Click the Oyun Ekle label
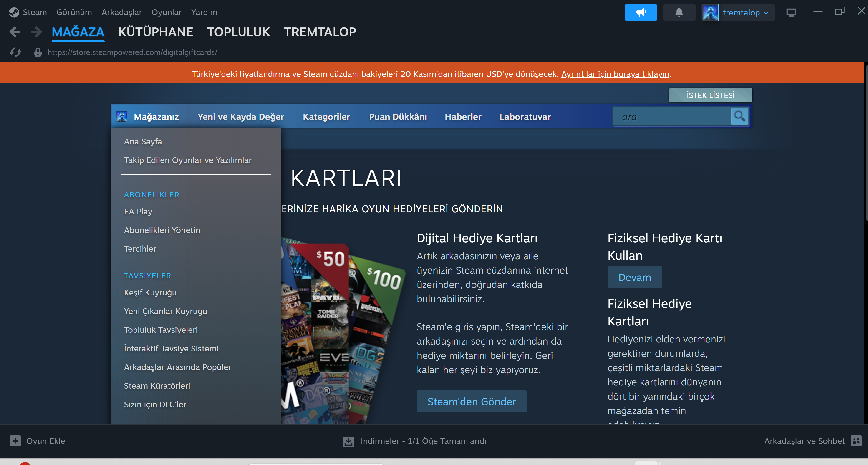This screenshot has width=868, height=465. tap(45, 441)
